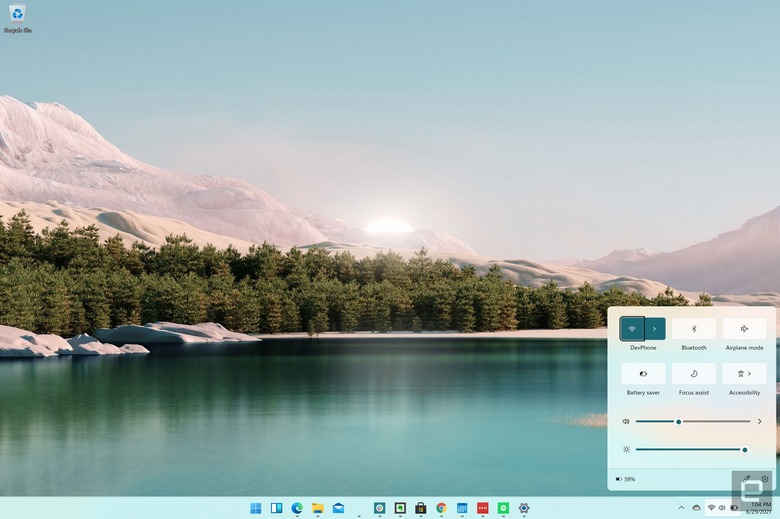The image size is (780, 519).
Task: Open the Widgets panel from taskbar
Action: click(x=277, y=508)
